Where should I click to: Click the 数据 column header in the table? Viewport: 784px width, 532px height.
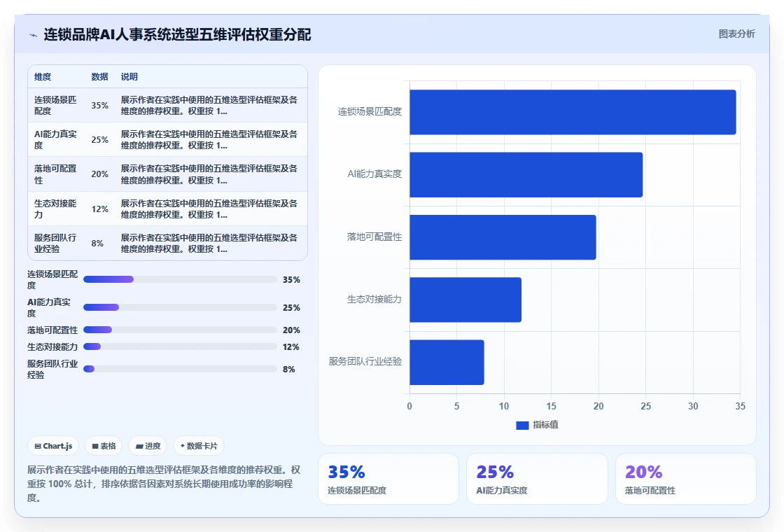(x=99, y=76)
